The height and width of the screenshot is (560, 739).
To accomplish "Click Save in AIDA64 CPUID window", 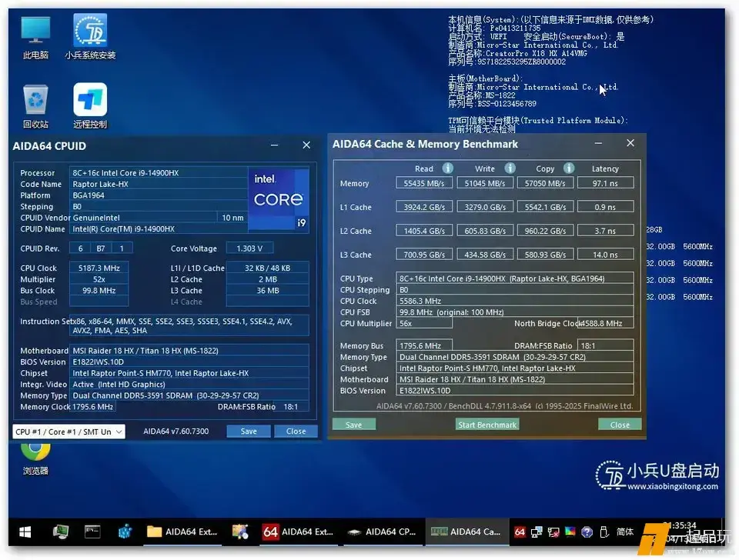I will (x=249, y=431).
